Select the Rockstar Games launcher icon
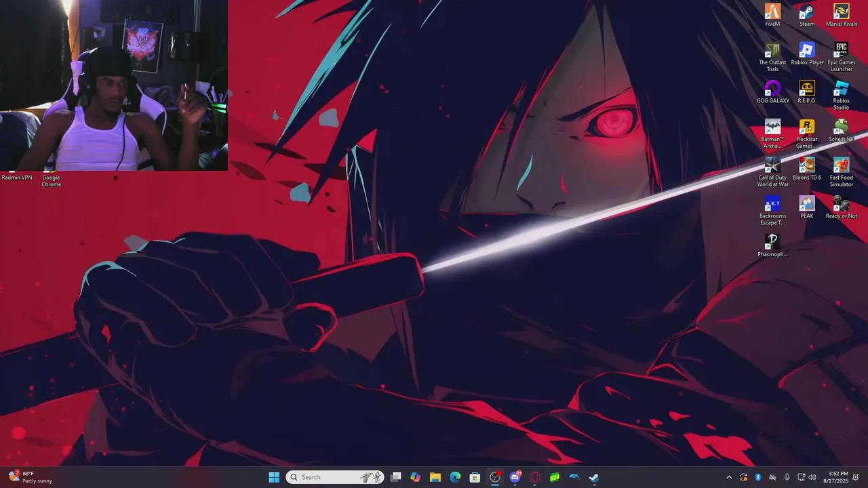 pyautogui.click(x=806, y=134)
